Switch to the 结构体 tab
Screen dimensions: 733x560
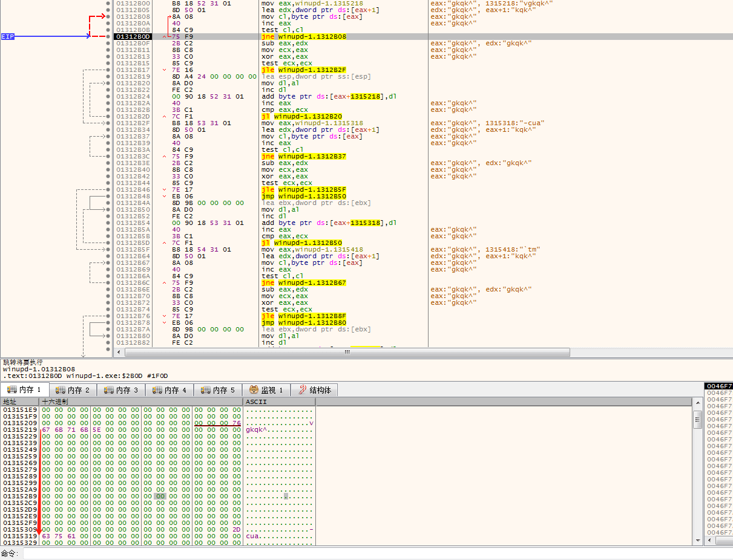point(314,390)
